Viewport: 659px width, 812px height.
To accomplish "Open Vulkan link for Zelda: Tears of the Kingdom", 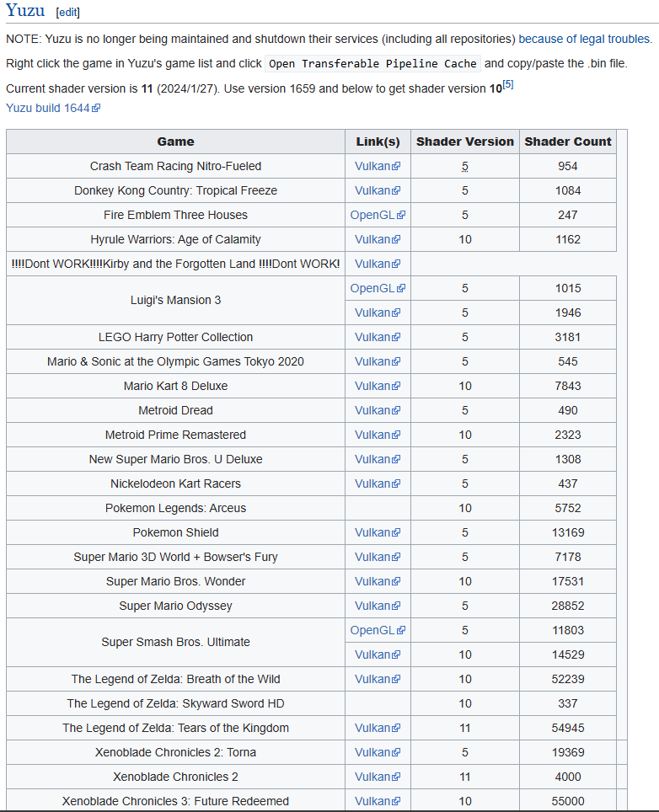I will (x=378, y=728).
